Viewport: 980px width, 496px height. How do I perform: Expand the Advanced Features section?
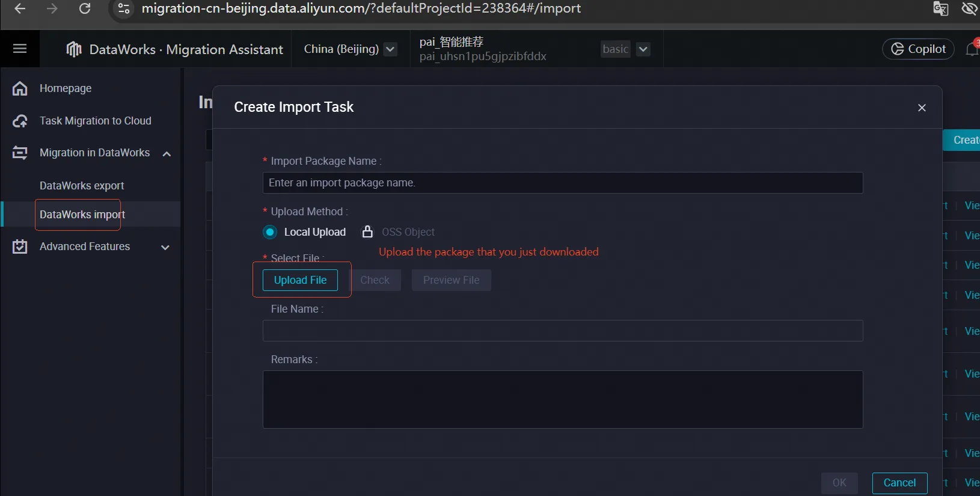click(165, 247)
